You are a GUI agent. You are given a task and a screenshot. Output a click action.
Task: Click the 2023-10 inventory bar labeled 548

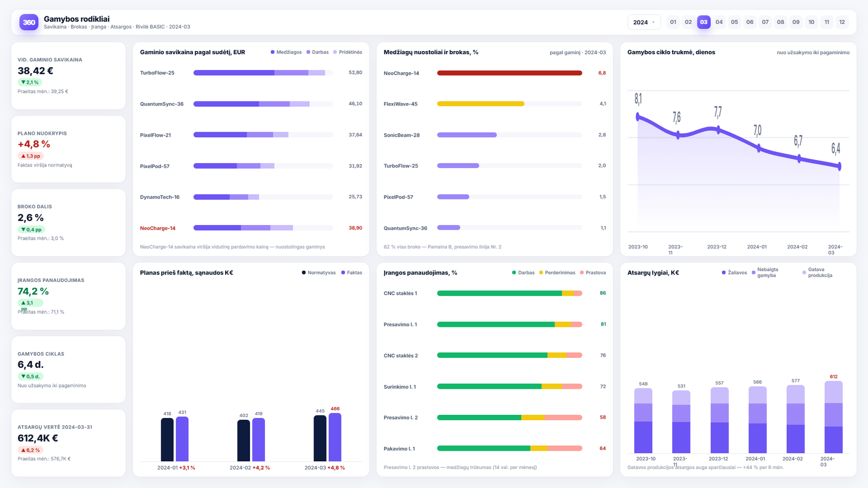643,421
